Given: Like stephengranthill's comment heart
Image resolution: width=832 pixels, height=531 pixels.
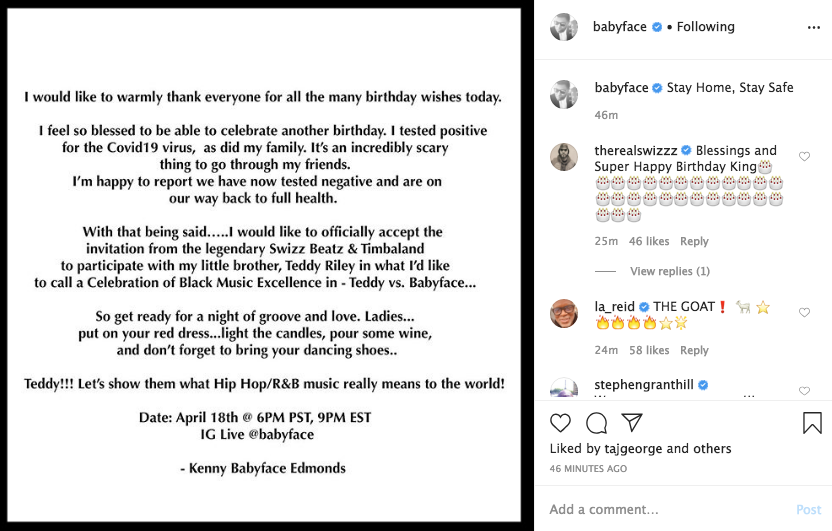Looking at the screenshot, I should [804, 391].
